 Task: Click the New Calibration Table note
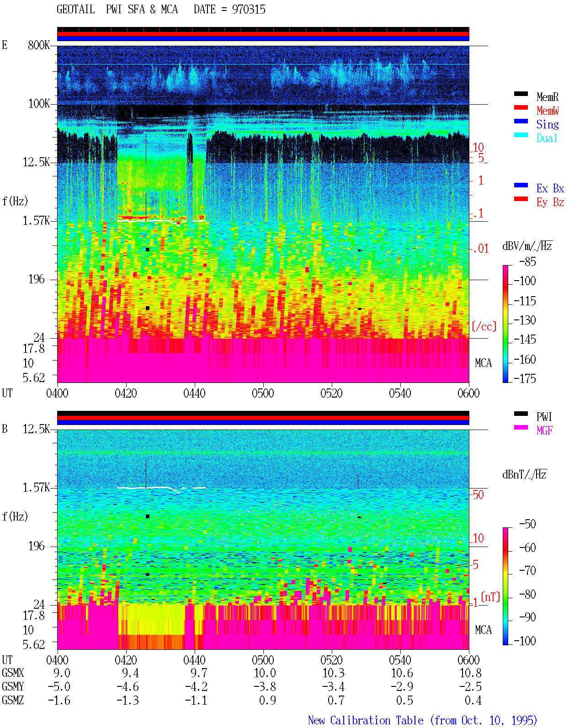423,721
